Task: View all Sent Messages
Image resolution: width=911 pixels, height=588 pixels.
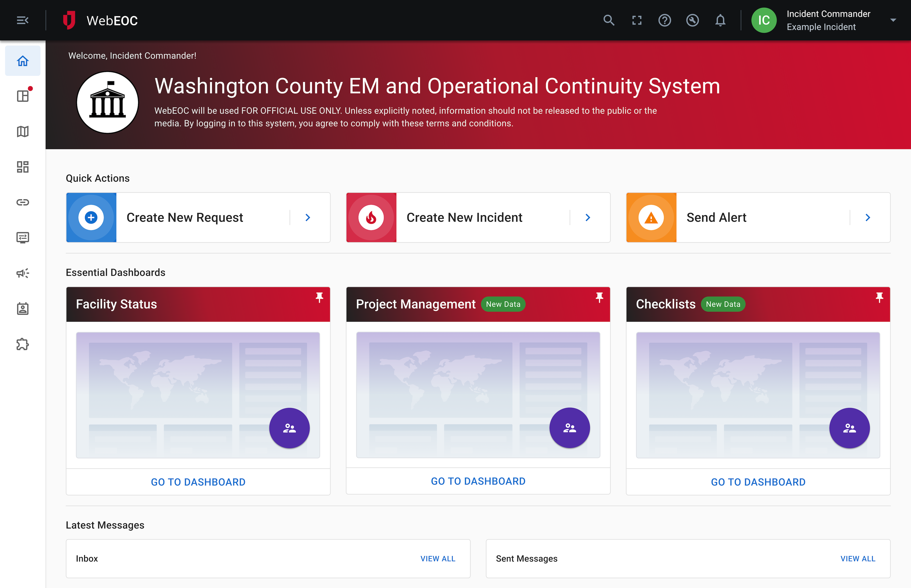Action: tap(858, 559)
